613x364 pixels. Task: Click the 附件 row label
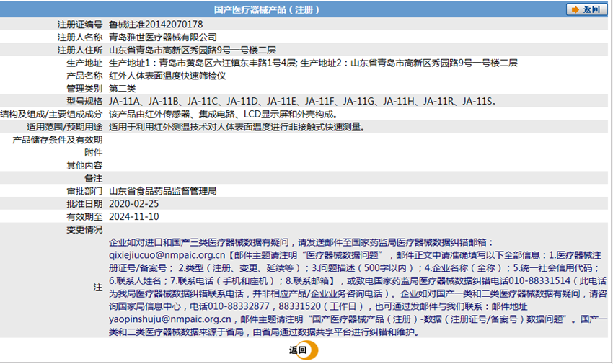(x=94, y=152)
